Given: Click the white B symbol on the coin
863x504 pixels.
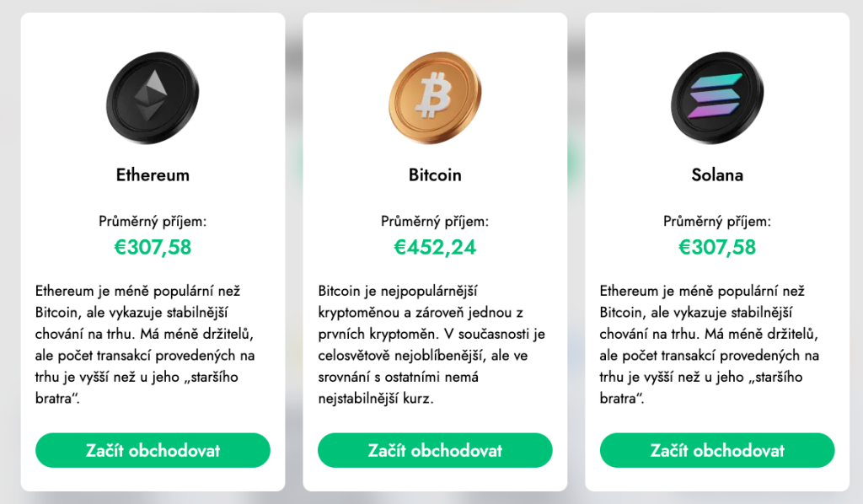Looking at the screenshot, I should [x=433, y=95].
